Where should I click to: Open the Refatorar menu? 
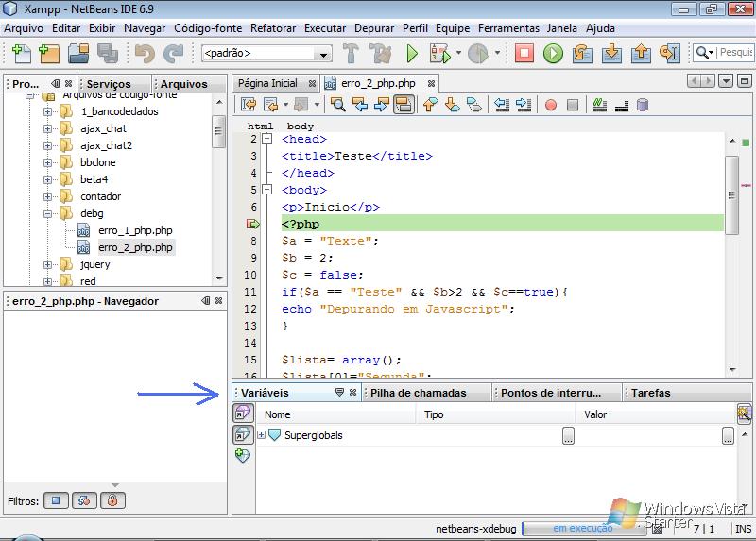[x=273, y=28]
